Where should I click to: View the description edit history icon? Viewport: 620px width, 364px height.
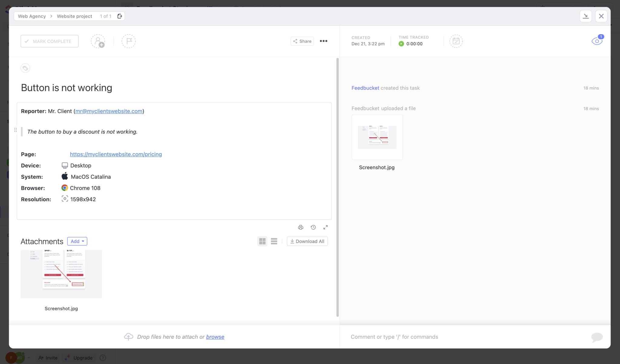click(x=313, y=227)
